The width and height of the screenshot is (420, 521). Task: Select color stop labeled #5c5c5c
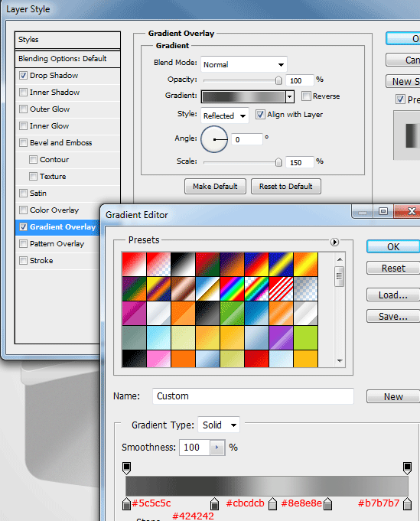pyautogui.click(x=126, y=503)
